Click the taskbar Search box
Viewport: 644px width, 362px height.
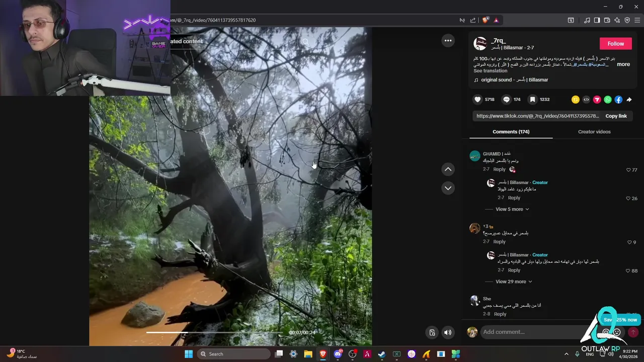pos(234,354)
